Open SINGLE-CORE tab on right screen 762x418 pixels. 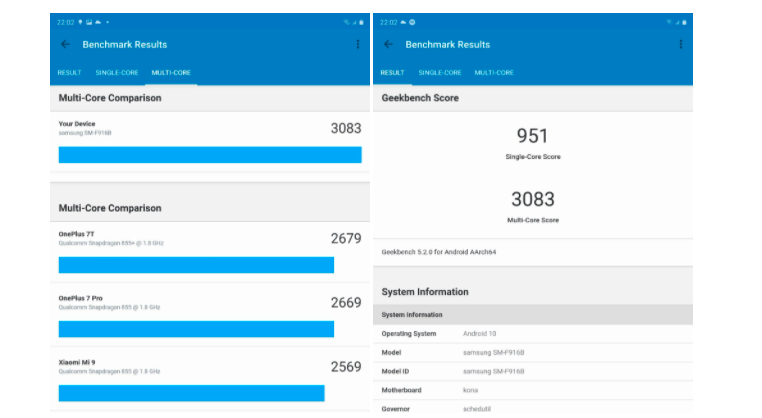440,73
